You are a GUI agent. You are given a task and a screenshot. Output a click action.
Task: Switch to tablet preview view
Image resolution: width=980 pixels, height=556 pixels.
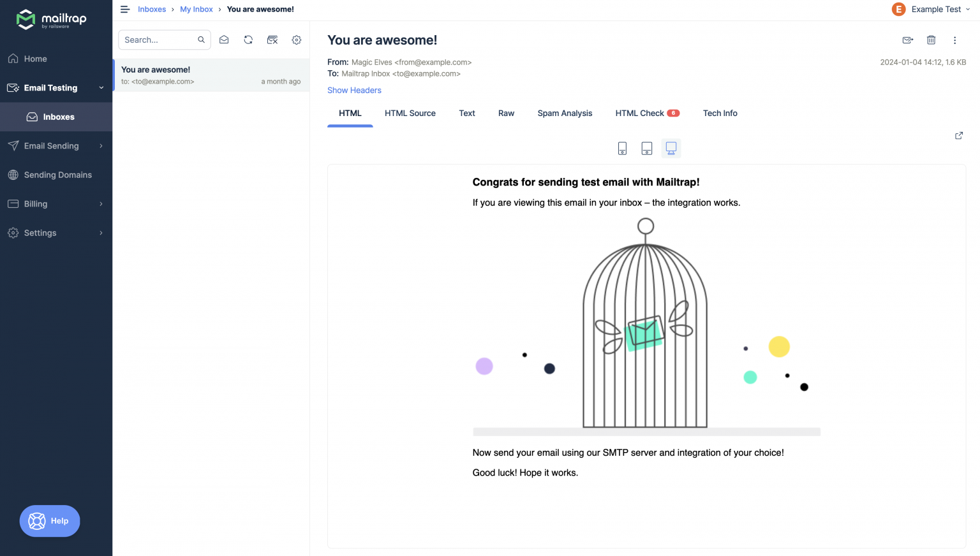pyautogui.click(x=646, y=149)
